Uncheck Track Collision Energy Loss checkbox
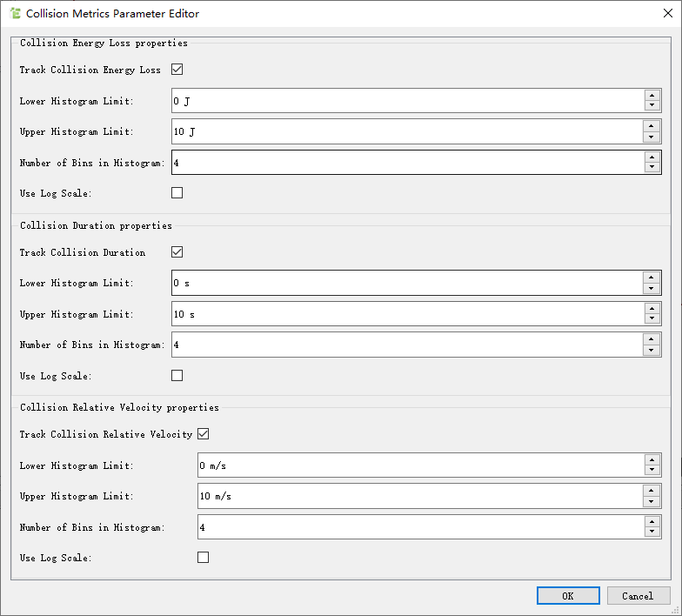This screenshot has width=682, height=616. tap(177, 70)
